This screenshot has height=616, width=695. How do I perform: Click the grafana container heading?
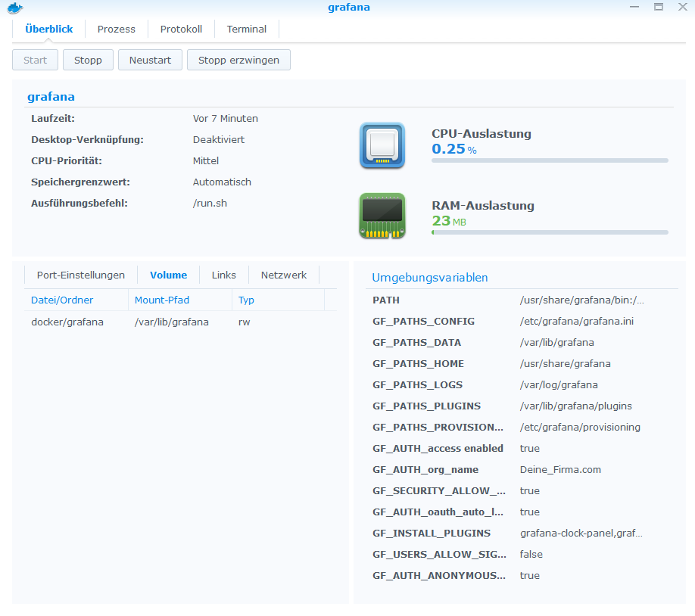(51, 97)
